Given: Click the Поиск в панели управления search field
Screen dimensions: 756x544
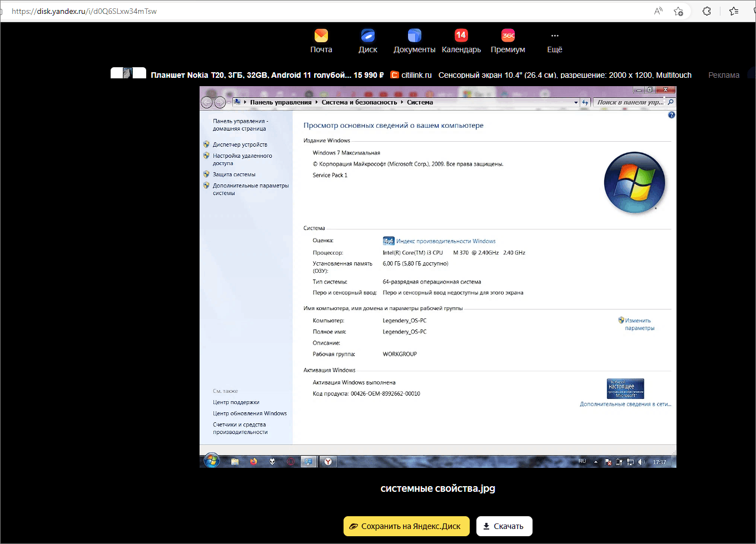Looking at the screenshot, I should (634, 102).
